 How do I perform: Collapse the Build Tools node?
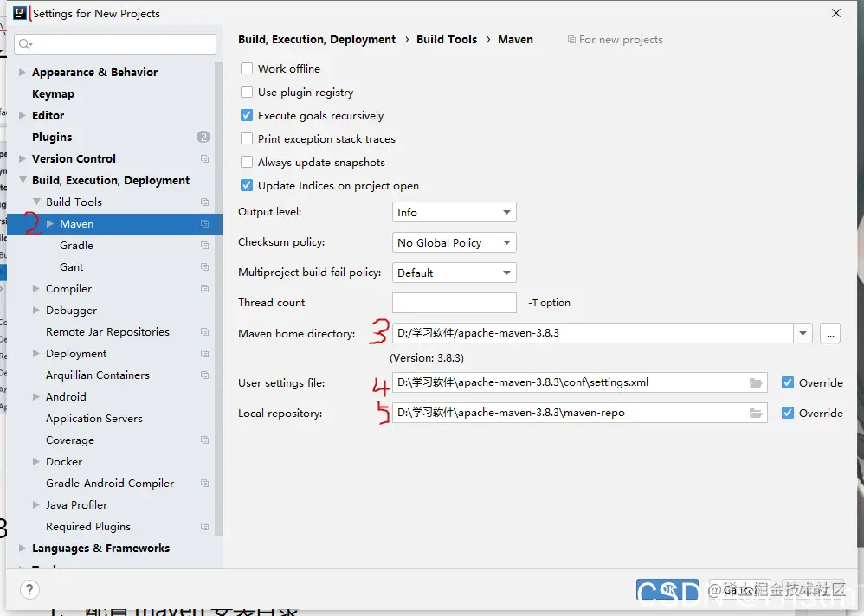click(x=36, y=202)
